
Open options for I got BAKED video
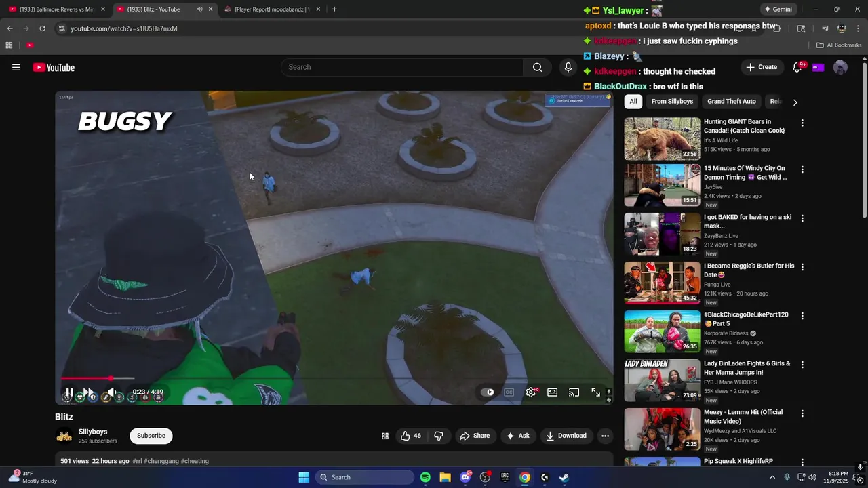coord(802,218)
